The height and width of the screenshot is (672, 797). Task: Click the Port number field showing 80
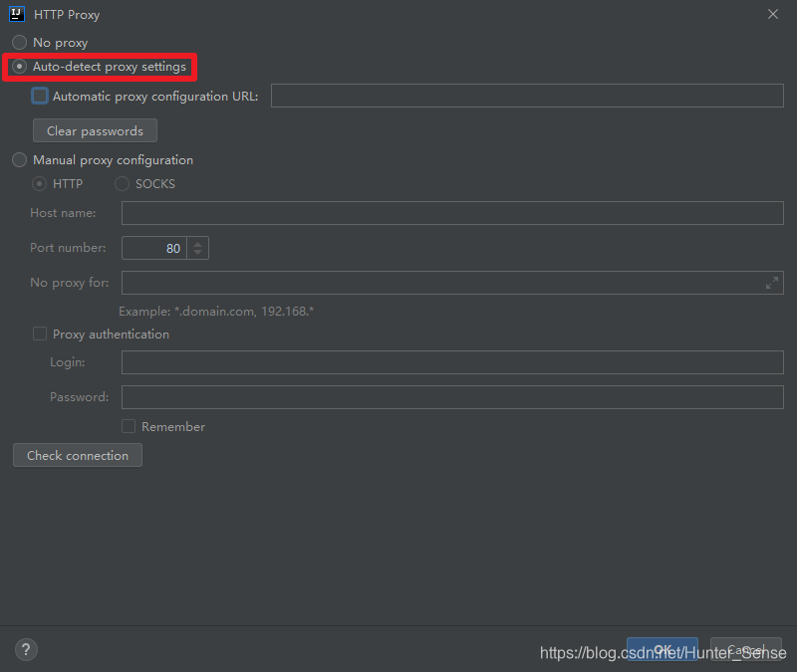154,248
